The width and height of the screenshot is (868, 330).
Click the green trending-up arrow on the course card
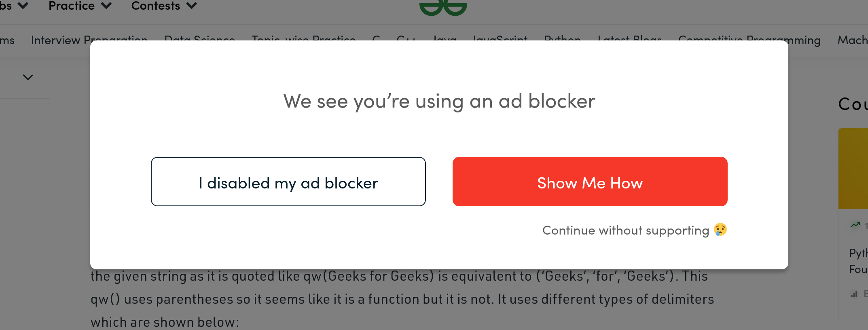coord(855,225)
